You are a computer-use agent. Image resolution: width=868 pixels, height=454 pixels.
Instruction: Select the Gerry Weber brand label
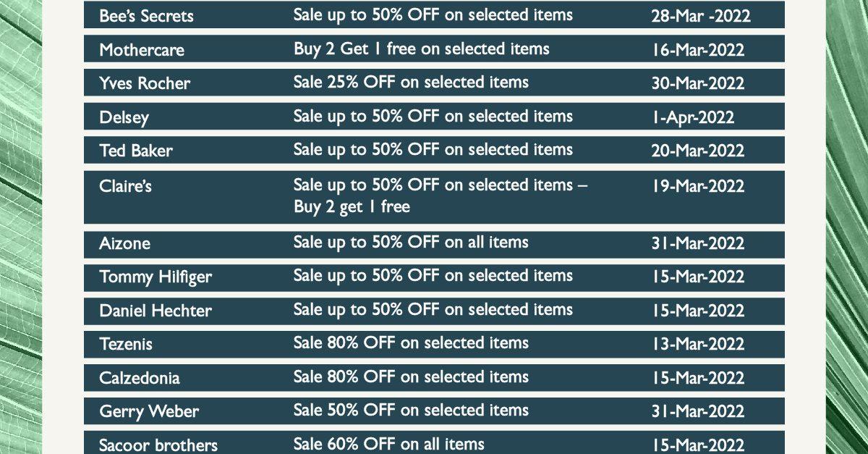(149, 411)
